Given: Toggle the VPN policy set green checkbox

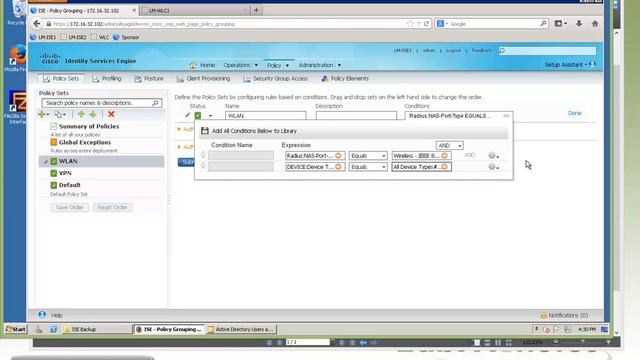Looking at the screenshot, I should coord(54,173).
